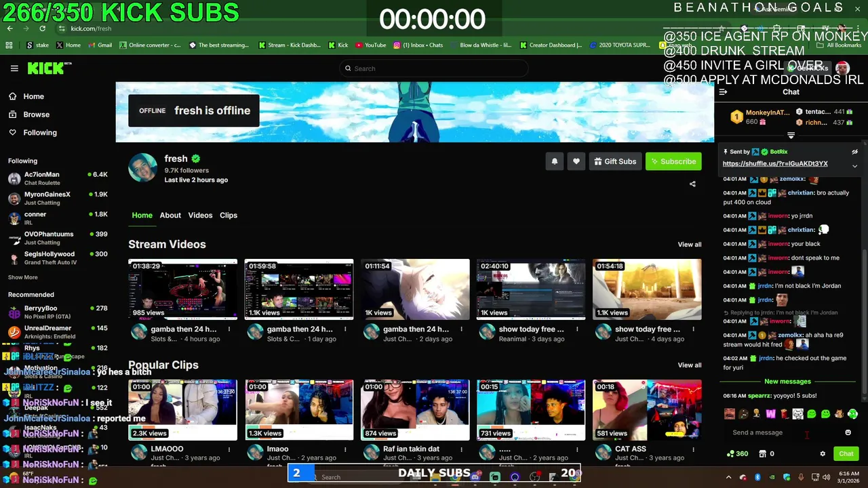Share the channel via the share icon

pos(692,184)
